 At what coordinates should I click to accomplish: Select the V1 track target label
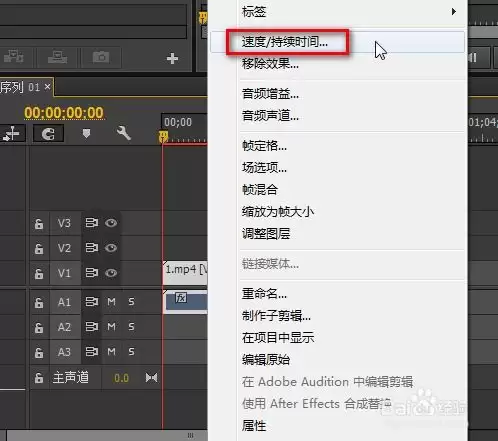coord(64,273)
